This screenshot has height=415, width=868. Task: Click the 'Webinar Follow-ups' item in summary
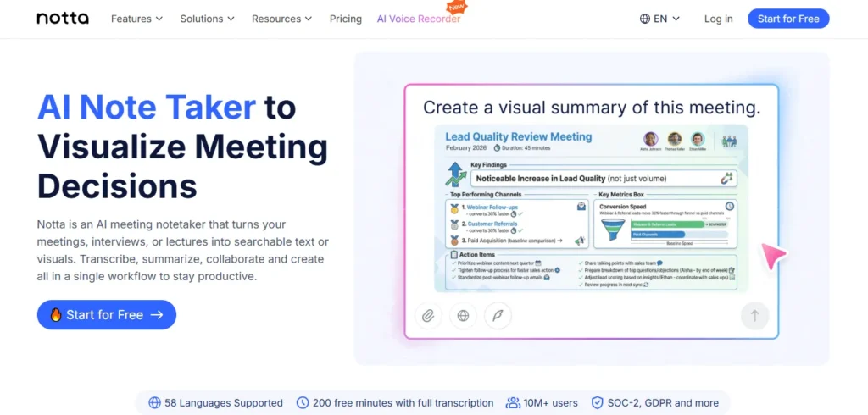click(x=492, y=207)
